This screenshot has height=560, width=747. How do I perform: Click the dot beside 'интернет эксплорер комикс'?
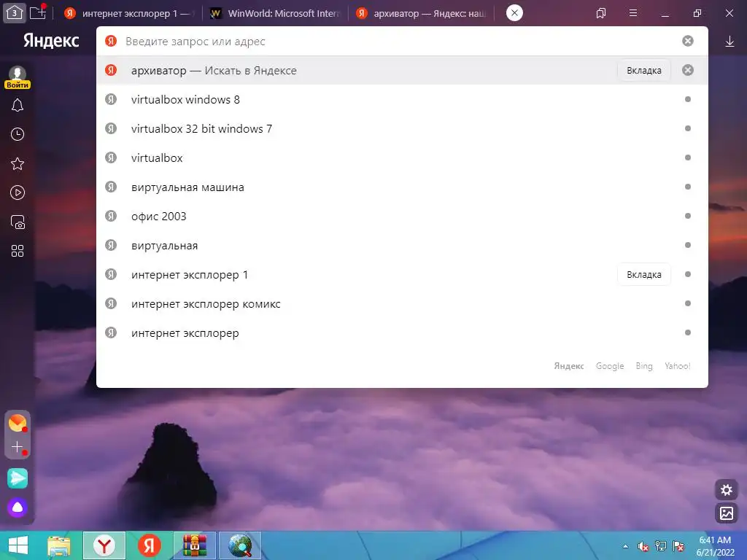[687, 304]
